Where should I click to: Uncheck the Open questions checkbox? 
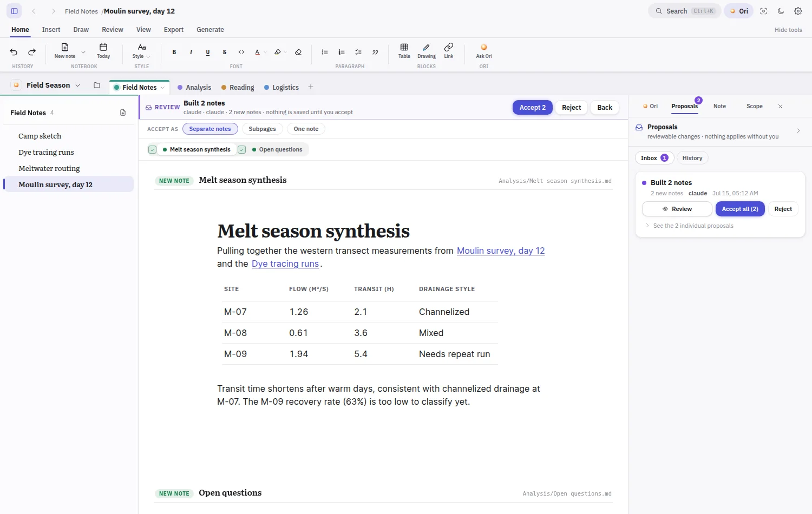pyautogui.click(x=242, y=149)
